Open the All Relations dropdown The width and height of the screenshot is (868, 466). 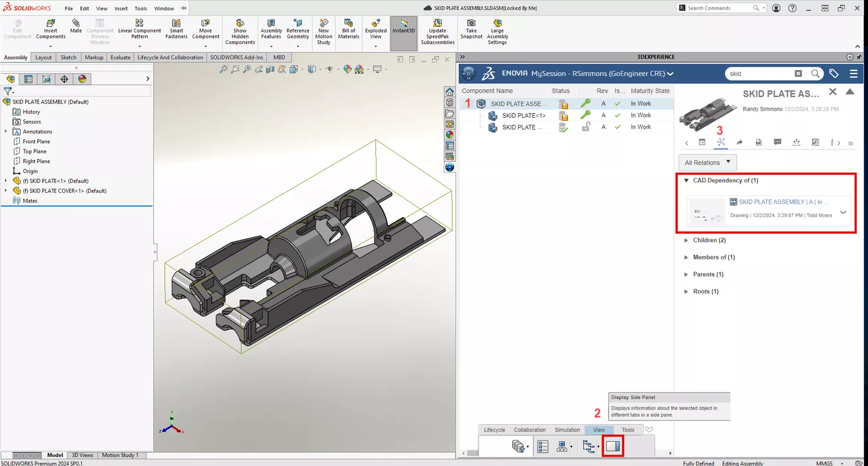tap(708, 162)
